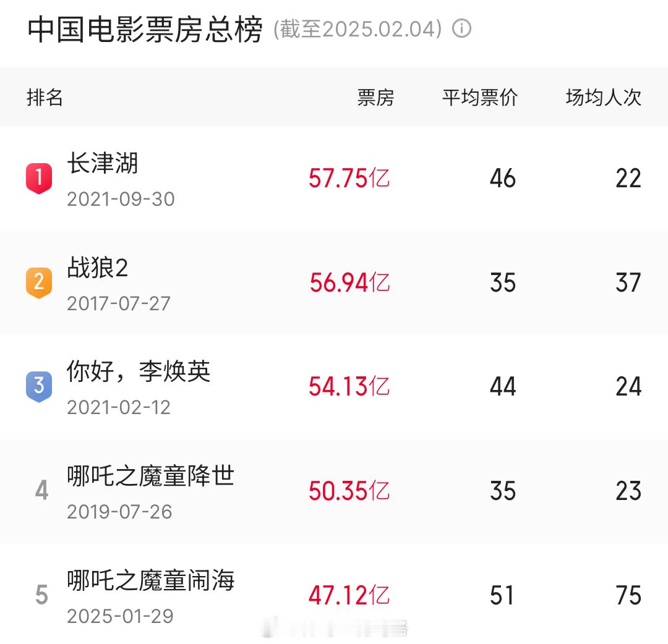Select the orange rank 2 badge
The width and height of the screenshot is (668, 644).
click(x=39, y=282)
